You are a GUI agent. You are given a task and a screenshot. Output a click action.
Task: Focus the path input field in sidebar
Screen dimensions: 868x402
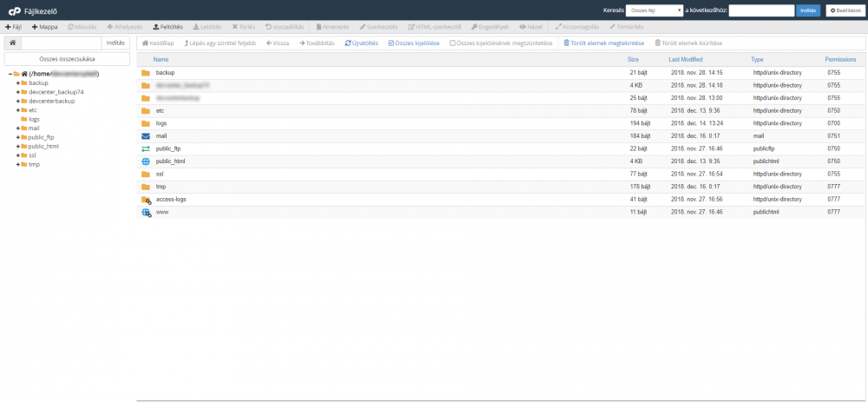[61, 43]
